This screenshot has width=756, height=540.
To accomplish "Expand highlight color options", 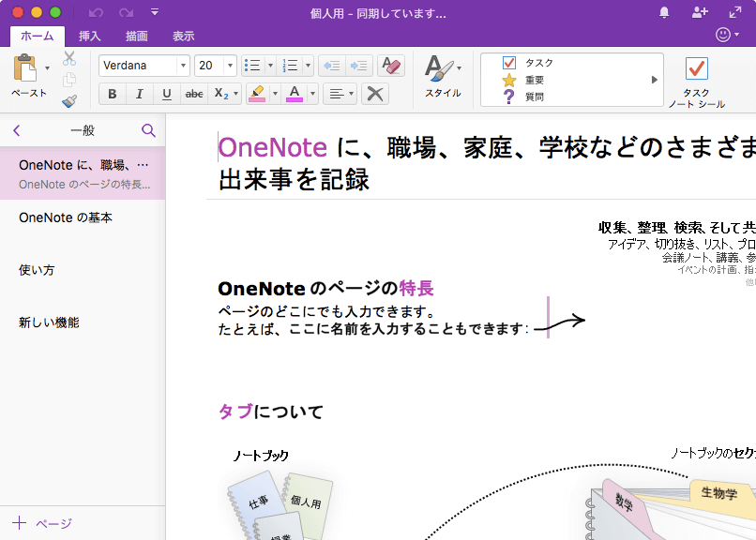I will tap(275, 94).
